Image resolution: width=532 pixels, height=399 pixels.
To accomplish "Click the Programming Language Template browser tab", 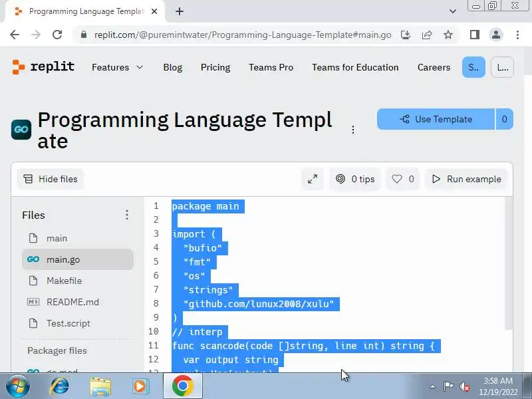I will [x=86, y=11].
